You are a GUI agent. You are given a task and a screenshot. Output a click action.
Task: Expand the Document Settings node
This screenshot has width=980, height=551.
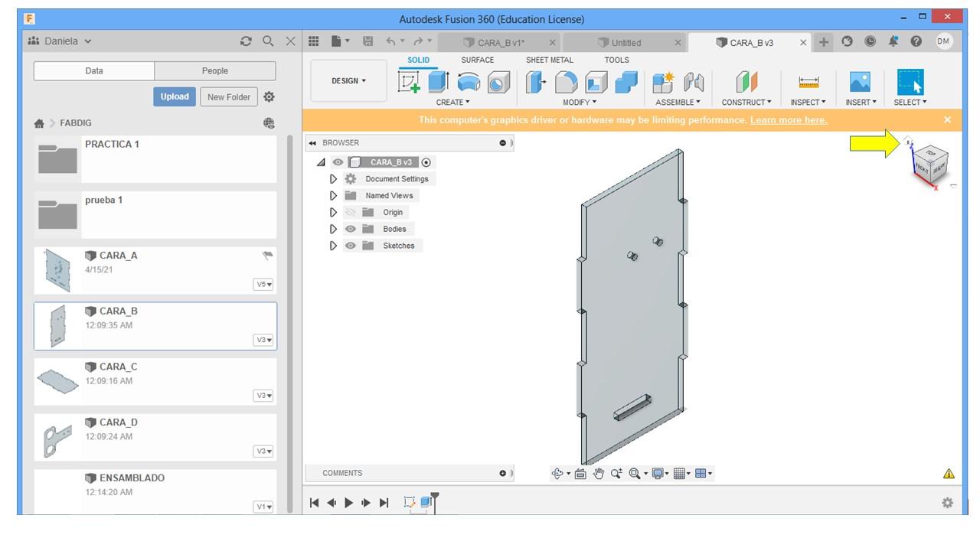click(x=333, y=179)
